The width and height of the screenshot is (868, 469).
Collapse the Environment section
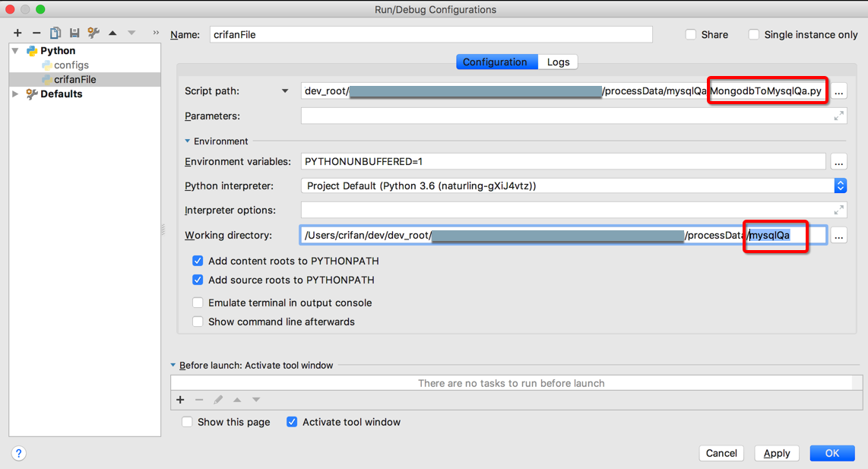pos(187,141)
